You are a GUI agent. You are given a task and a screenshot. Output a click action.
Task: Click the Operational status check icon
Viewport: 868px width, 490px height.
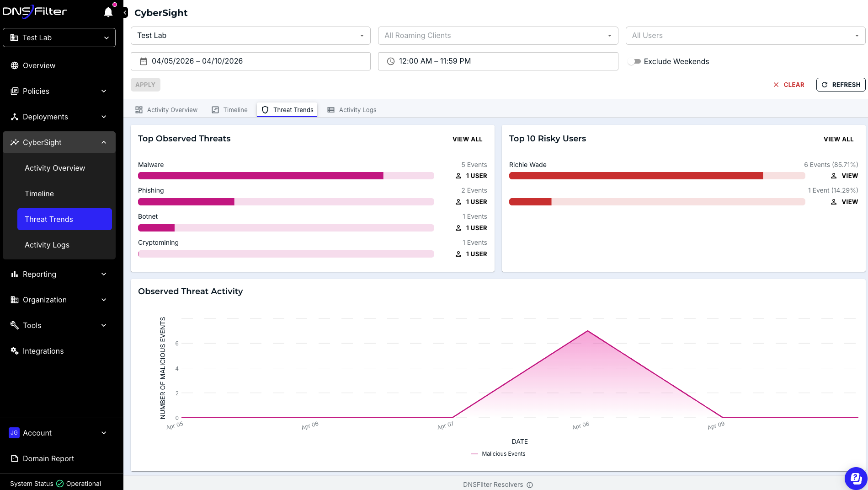point(60,484)
